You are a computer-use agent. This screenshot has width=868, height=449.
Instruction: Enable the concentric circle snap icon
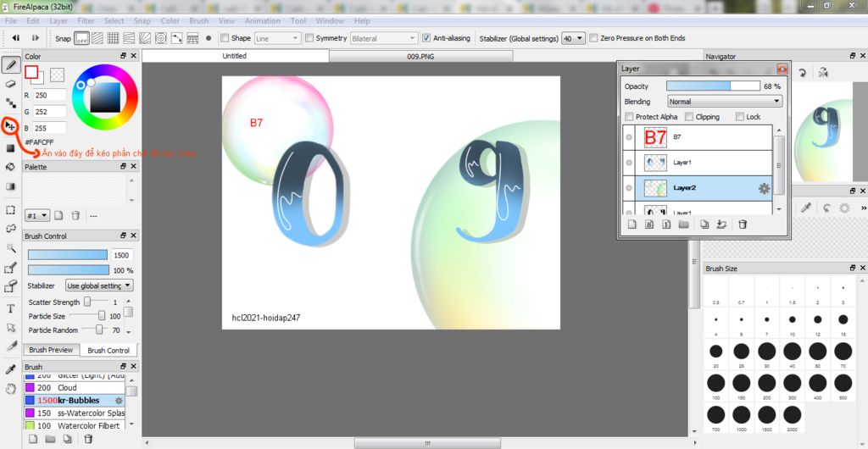tap(161, 38)
